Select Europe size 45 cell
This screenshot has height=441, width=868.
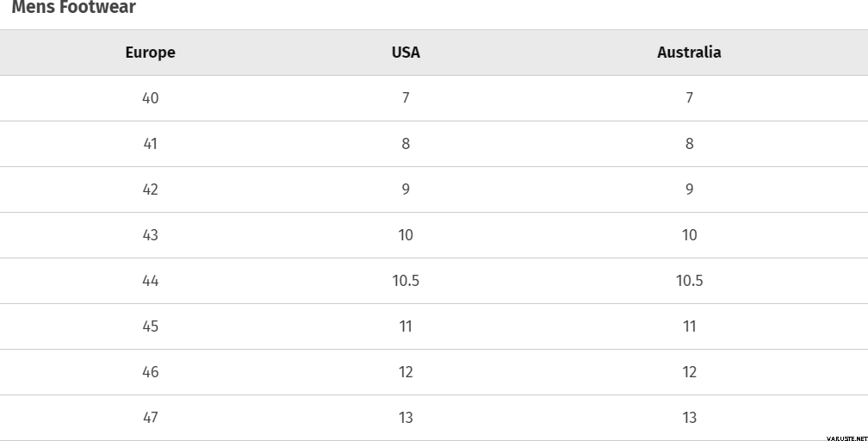tap(150, 326)
